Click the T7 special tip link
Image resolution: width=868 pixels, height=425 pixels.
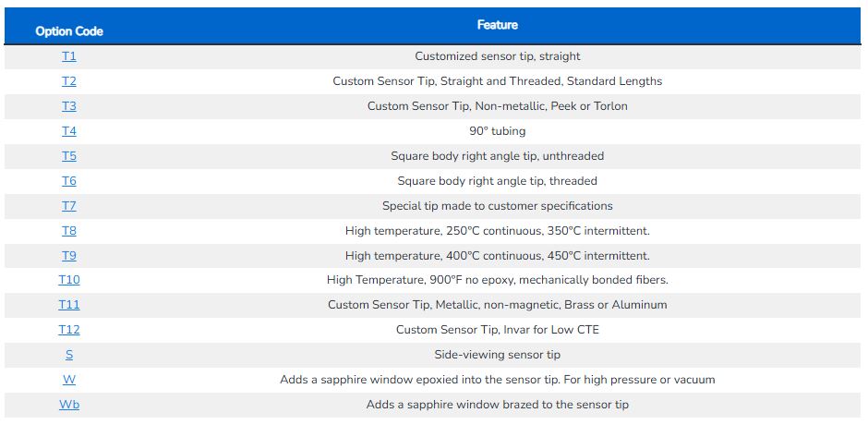[69, 206]
